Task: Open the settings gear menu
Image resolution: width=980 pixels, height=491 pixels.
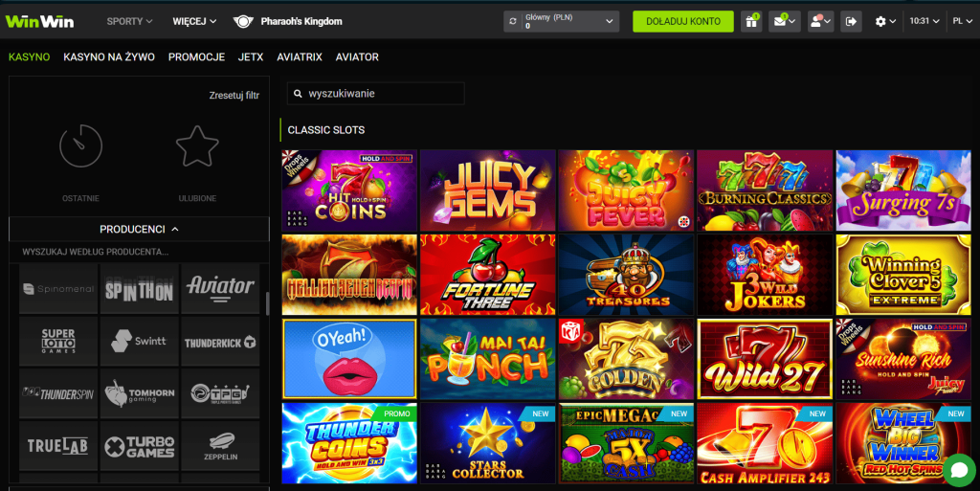Action: tap(885, 21)
